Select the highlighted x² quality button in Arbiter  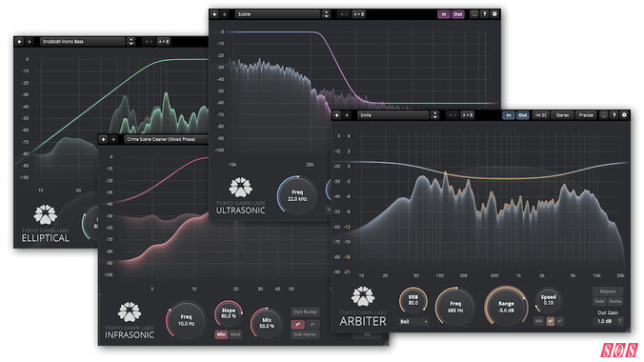550,321
